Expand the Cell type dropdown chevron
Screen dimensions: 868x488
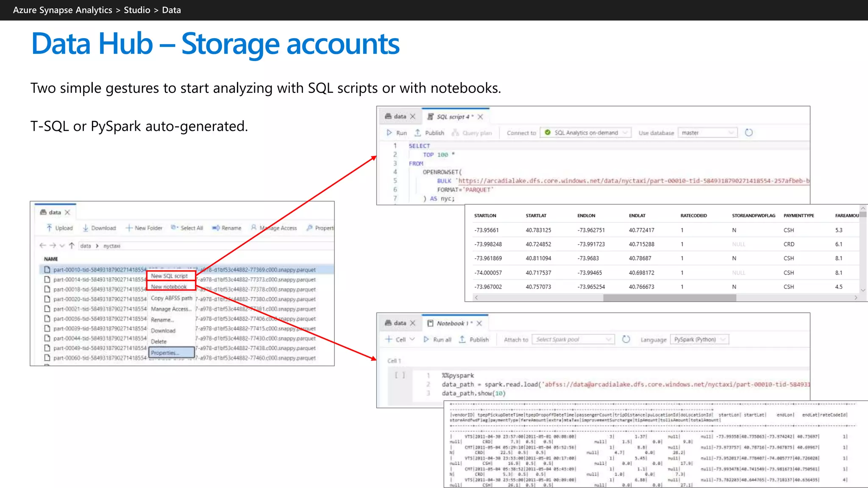412,339
